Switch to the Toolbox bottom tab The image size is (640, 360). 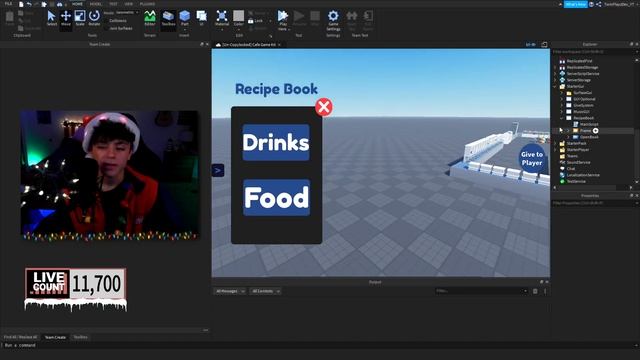pyautogui.click(x=80, y=337)
